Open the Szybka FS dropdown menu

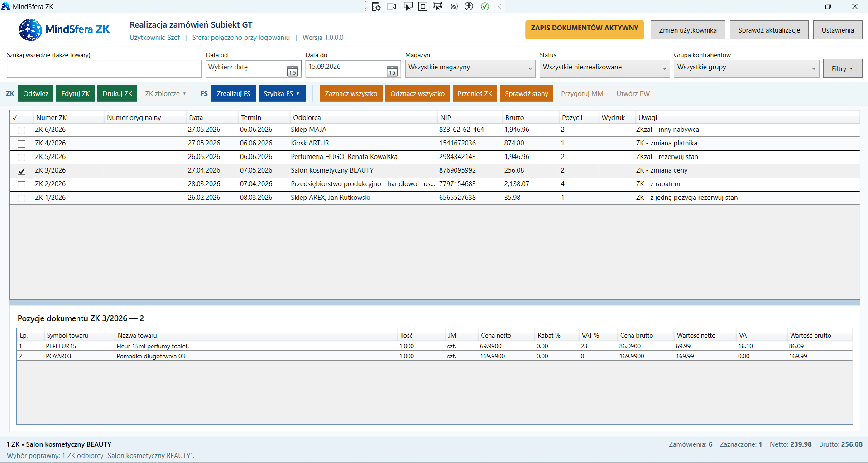[282, 94]
